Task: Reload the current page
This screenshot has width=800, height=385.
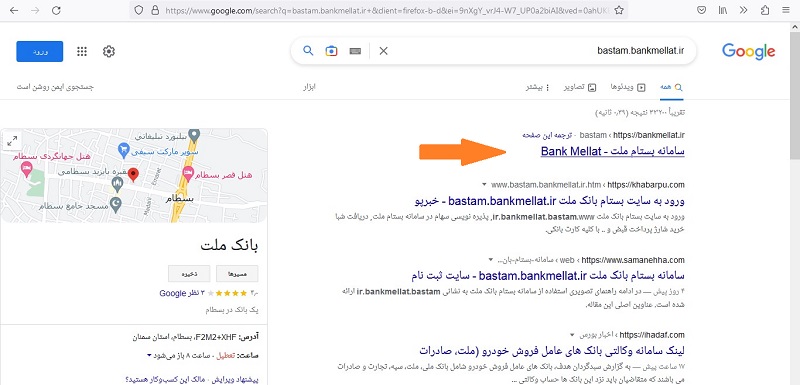Action: click(57, 10)
